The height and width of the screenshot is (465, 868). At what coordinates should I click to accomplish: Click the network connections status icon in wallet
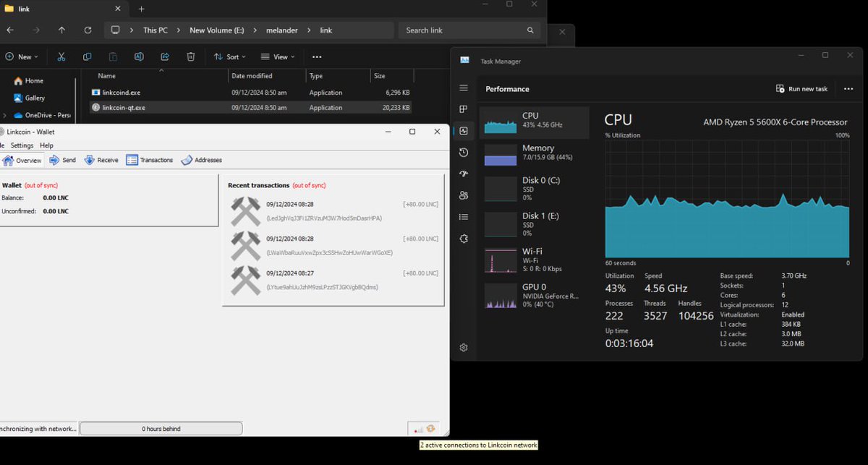[x=418, y=430]
